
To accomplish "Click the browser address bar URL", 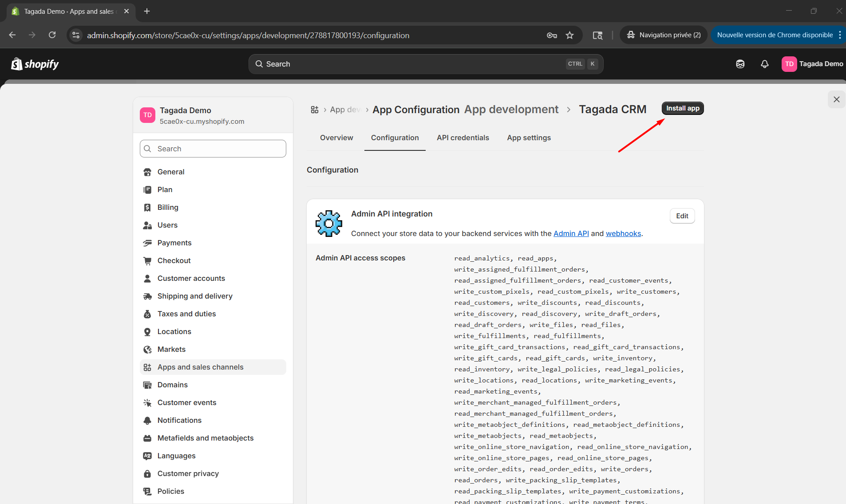I will [248, 35].
